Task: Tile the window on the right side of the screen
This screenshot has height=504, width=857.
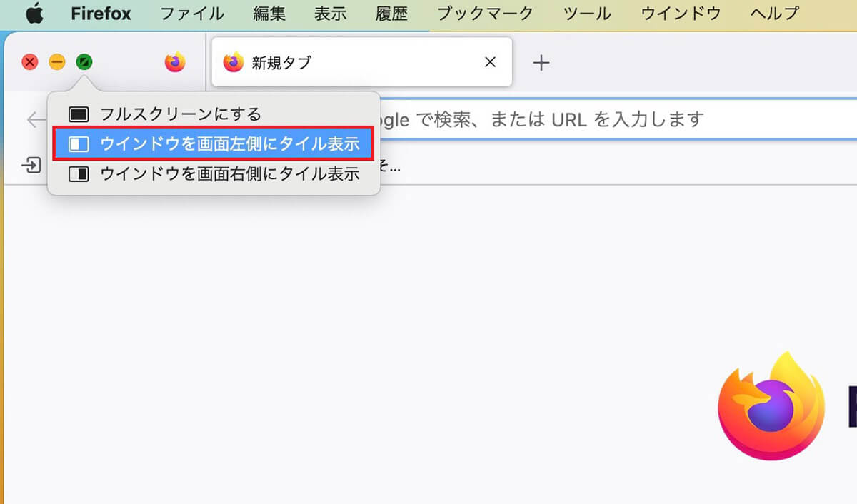Action: tap(214, 173)
